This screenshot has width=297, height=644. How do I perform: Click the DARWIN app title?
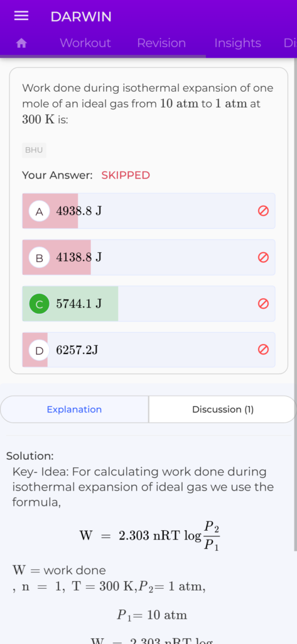pyautogui.click(x=81, y=17)
